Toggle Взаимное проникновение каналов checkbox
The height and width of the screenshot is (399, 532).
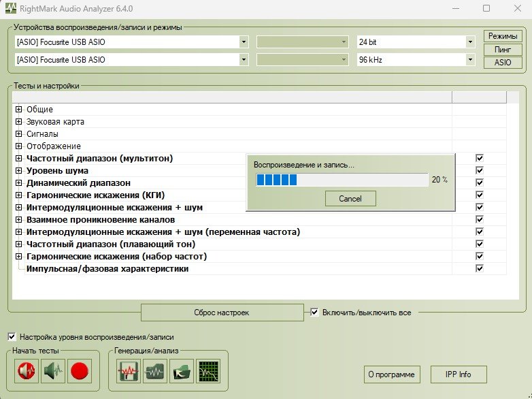tap(480, 219)
